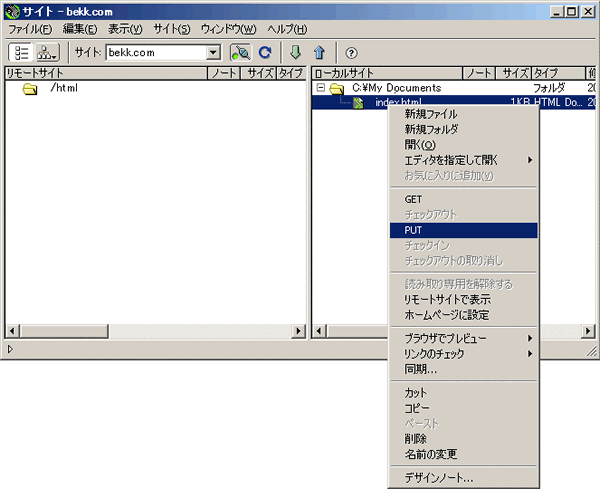Choose ホームページに設定 menu entry

[x=463, y=315]
